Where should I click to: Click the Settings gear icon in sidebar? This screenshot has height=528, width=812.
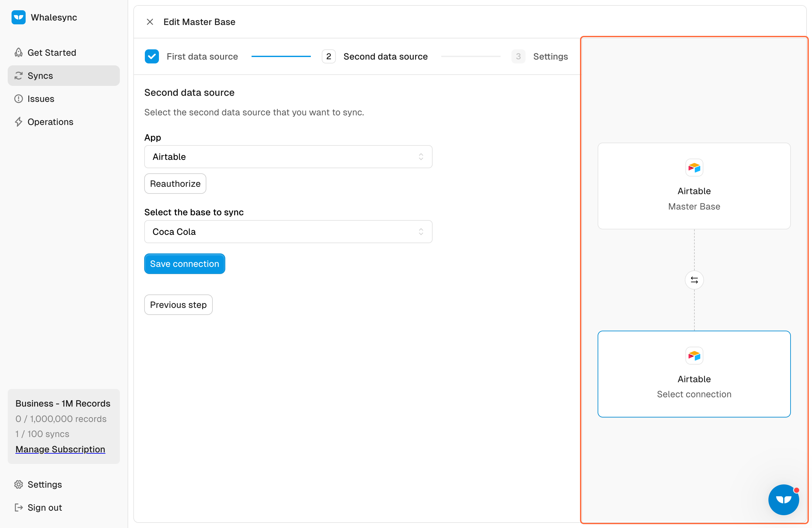[18, 484]
